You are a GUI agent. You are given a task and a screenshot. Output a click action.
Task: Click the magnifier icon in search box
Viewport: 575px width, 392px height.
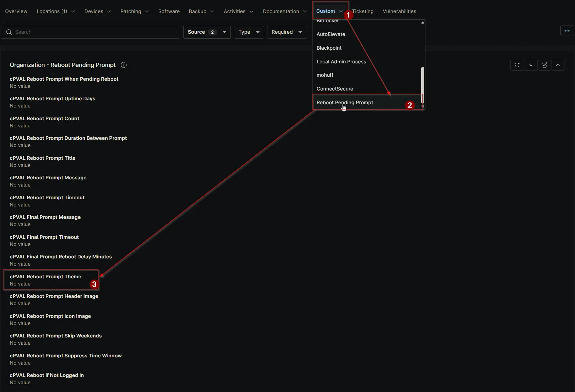tap(9, 32)
